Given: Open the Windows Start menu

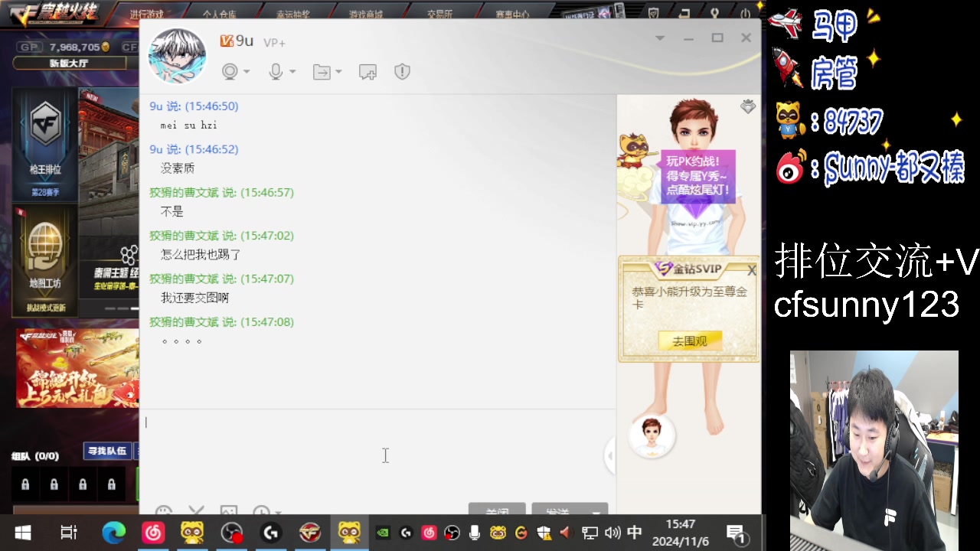Looking at the screenshot, I should coord(22,533).
